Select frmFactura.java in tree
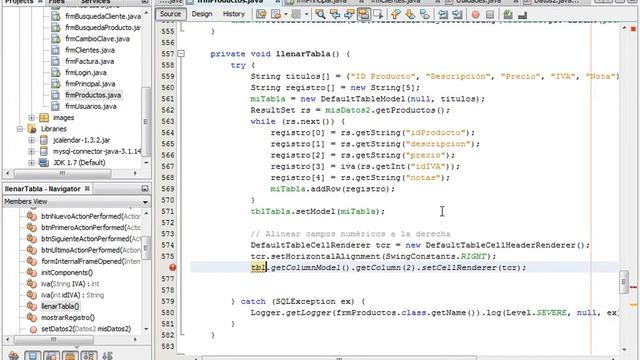Screen dimensions: 640x360 pyautogui.click(x=89, y=61)
